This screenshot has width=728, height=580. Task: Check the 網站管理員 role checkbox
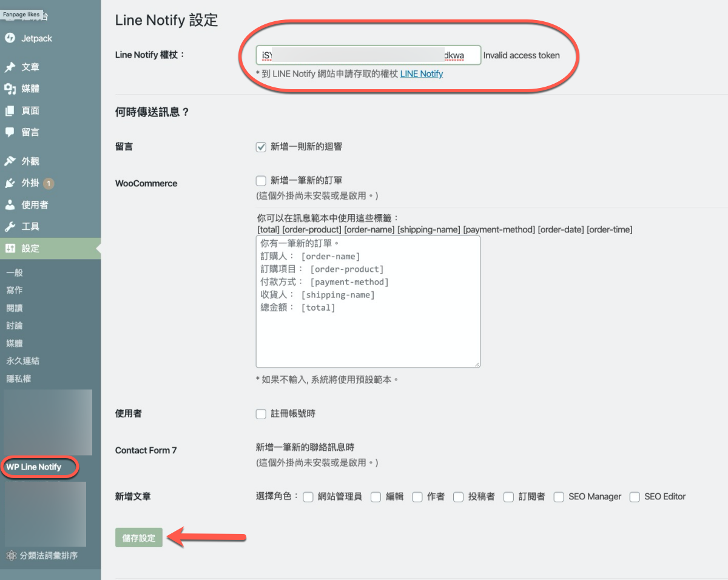point(308,497)
